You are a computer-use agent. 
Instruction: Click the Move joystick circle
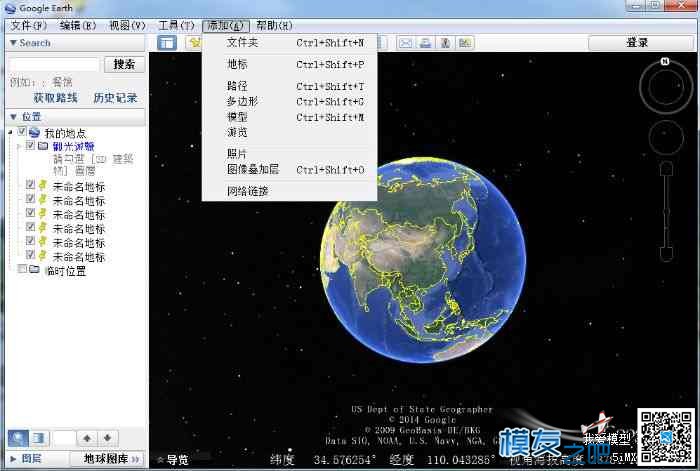pyautogui.click(x=666, y=138)
